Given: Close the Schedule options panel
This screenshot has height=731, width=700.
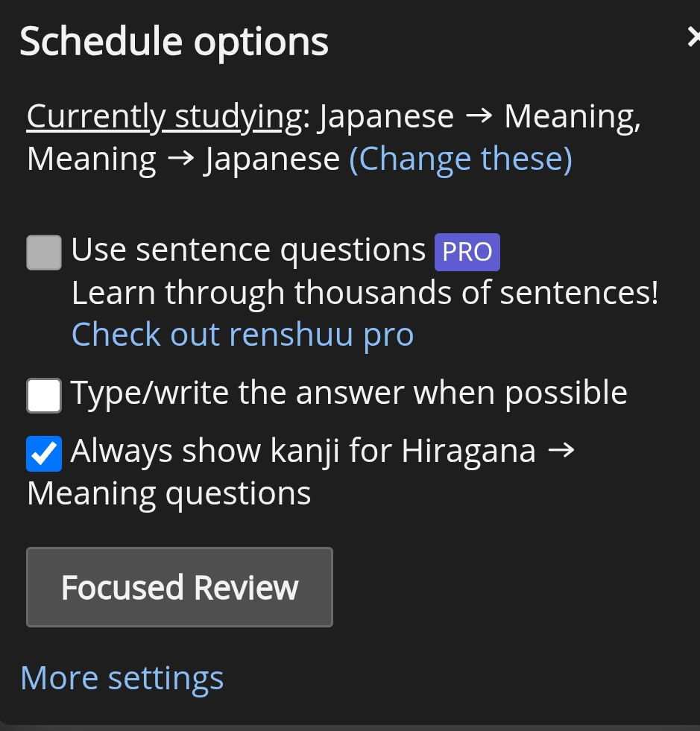Looking at the screenshot, I should tap(693, 37).
